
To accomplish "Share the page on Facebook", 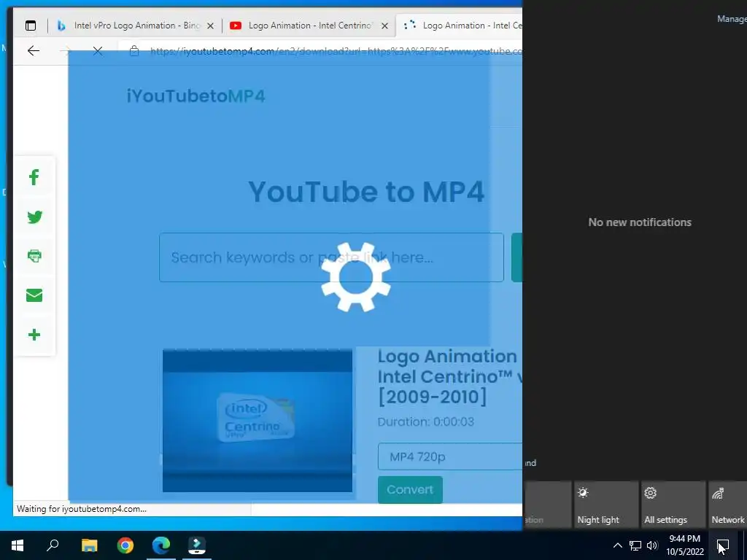I will 34,178.
